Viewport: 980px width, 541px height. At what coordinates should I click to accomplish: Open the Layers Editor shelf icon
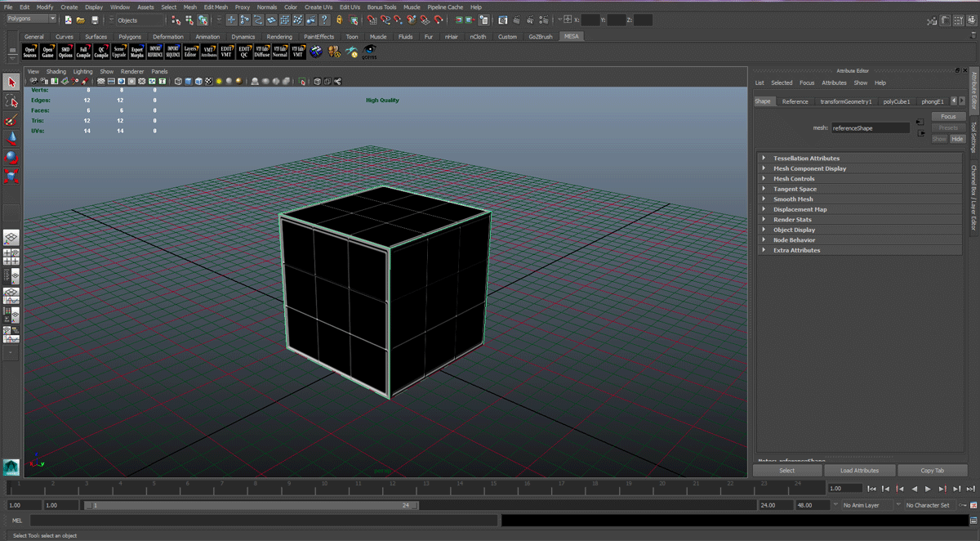click(190, 51)
